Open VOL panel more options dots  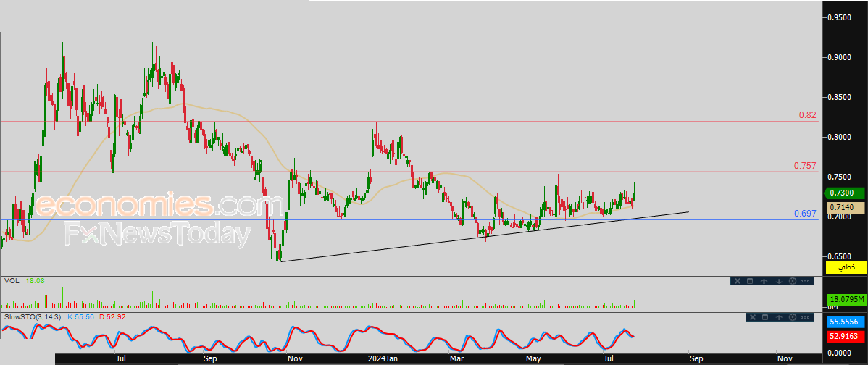point(806,281)
